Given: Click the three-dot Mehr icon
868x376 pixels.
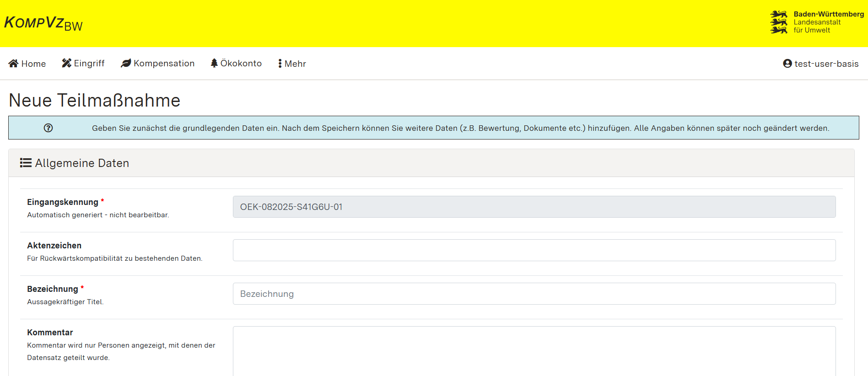Looking at the screenshot, I should [280, 64].
